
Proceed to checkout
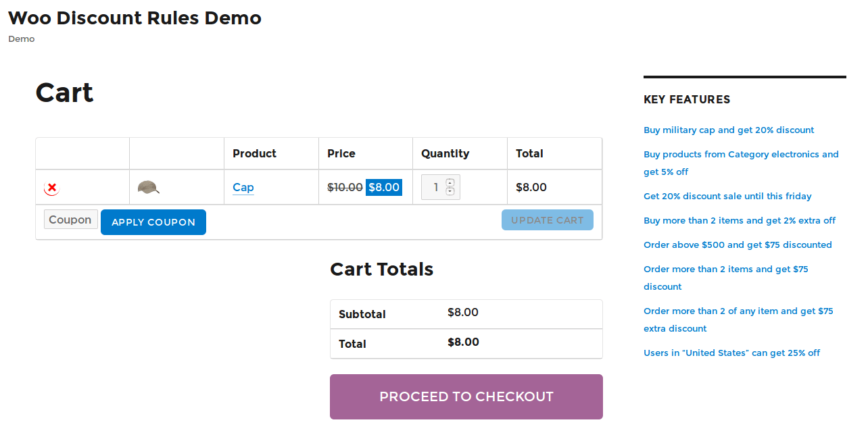[x=466, y=396]
